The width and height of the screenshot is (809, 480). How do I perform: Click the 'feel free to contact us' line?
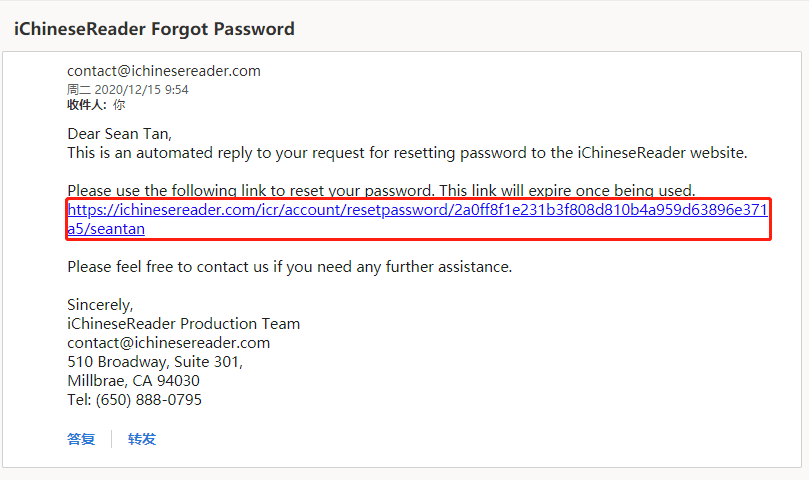289,267
